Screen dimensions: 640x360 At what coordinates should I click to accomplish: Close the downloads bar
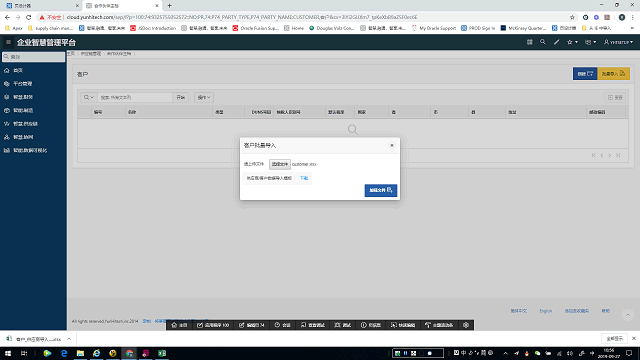[633, 338]
